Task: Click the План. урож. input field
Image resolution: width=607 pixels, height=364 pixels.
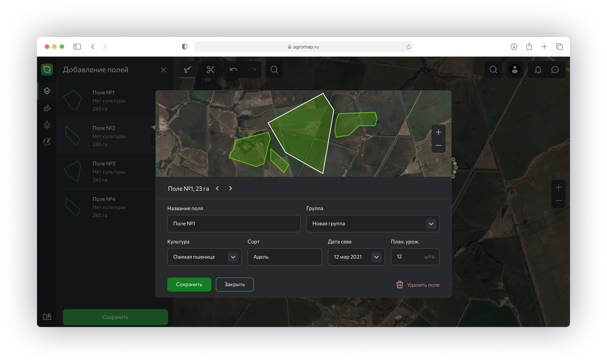Action: click(415, 257)
